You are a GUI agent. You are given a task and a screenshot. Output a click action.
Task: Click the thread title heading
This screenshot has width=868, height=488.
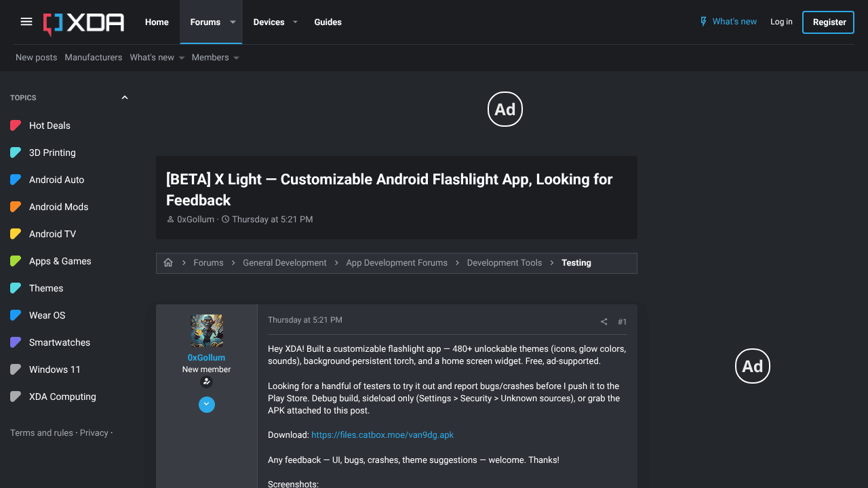pyautogui.click(x=389, y=190)
